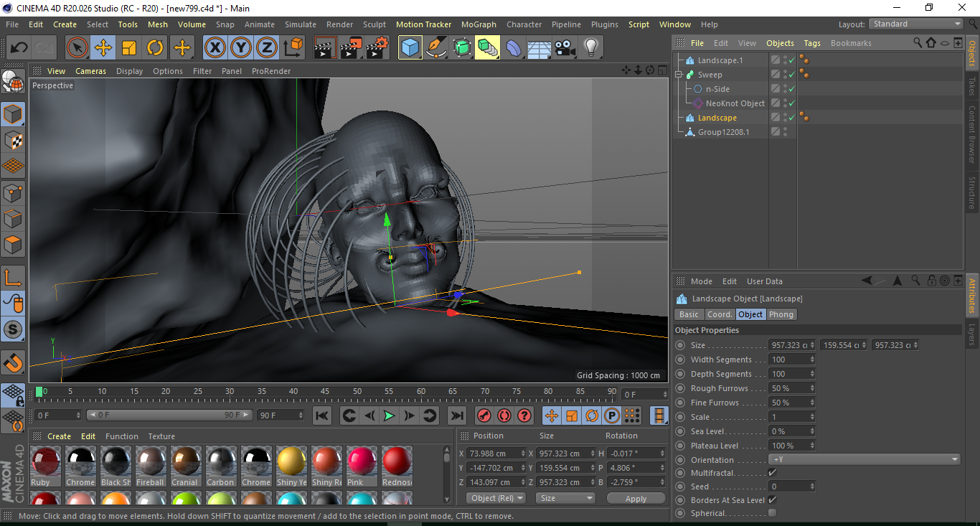The image size is (980, 526).
Task: Toggle Autokeying button
Action: (504, 415)
